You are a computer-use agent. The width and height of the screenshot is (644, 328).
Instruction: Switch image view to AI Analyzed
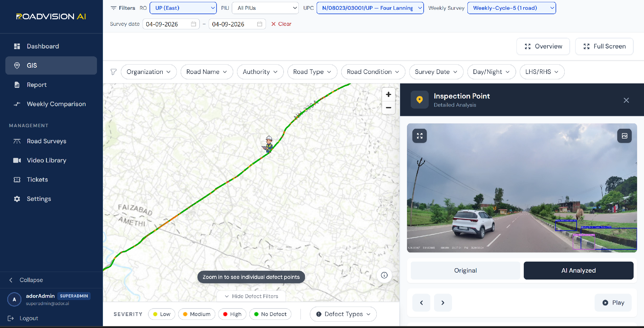[579, 270]
